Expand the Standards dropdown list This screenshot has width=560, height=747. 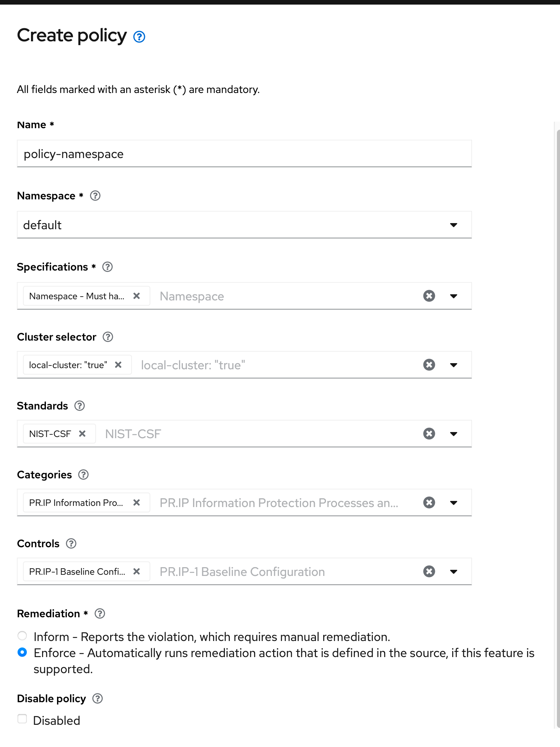(x=454, y=434)
